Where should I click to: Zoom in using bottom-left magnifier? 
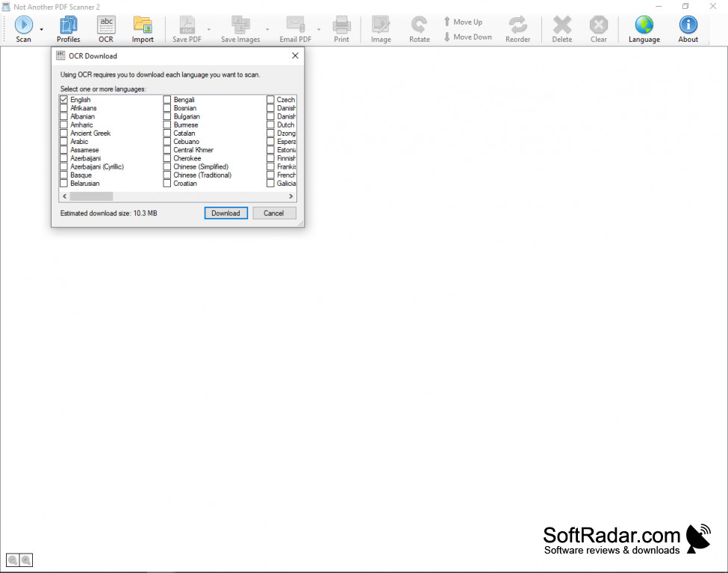26,560
